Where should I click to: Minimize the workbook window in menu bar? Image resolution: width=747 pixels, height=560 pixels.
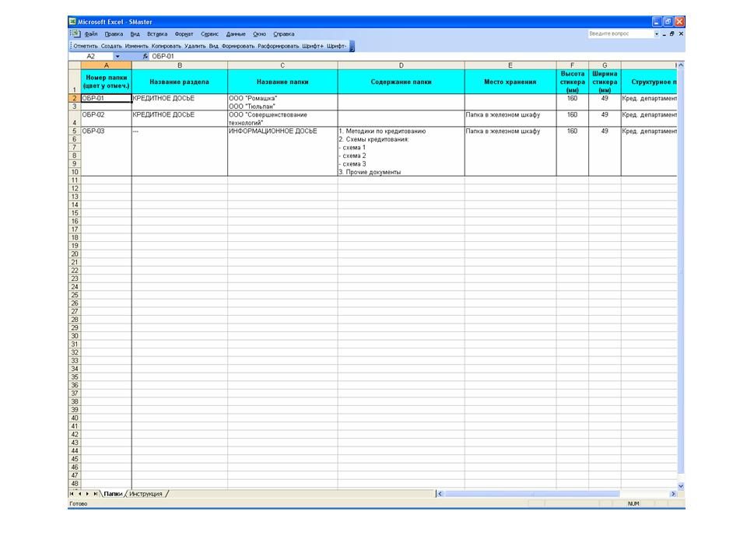click(x=664, y=34)
